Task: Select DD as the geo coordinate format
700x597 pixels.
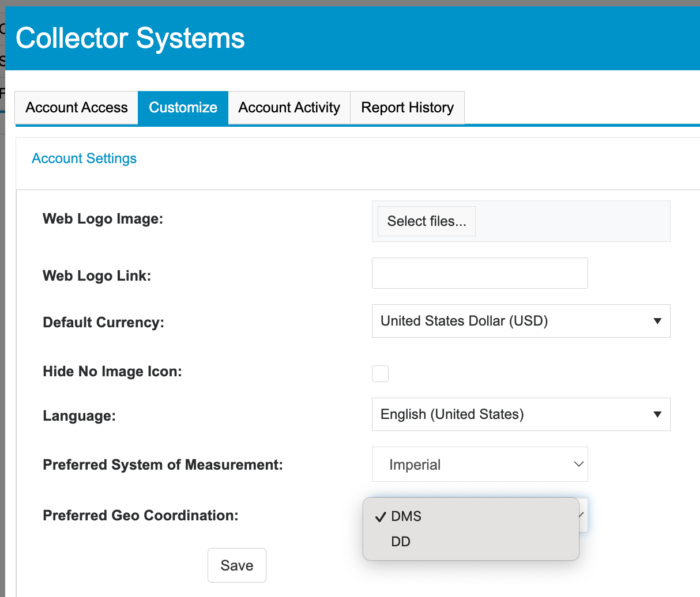Action: [x=401, y=542]
